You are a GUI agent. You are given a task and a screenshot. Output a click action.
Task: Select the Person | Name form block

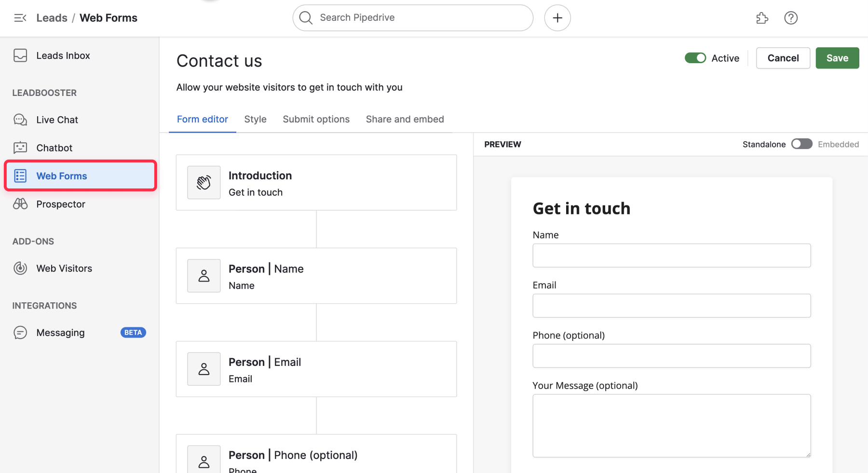click(x=316, y=276)
